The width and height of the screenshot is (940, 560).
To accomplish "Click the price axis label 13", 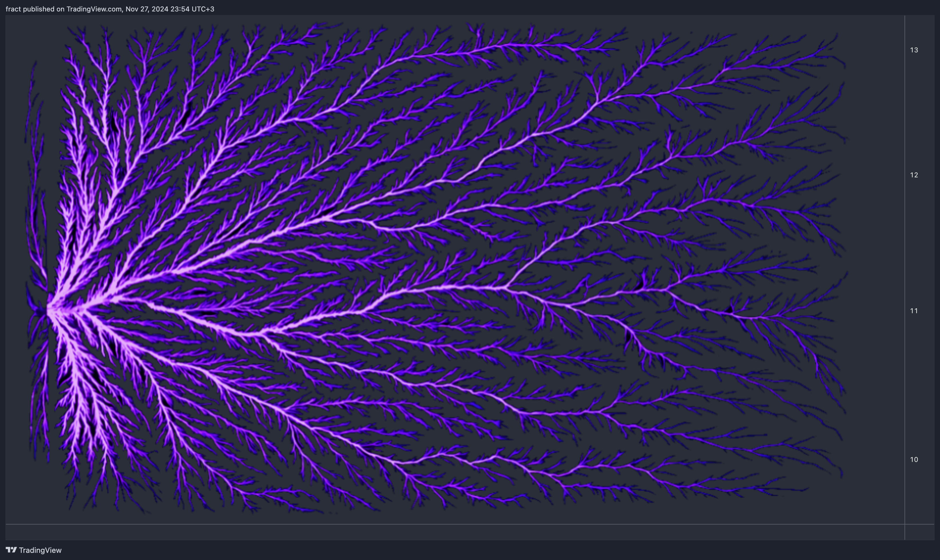I will point(914,50).
